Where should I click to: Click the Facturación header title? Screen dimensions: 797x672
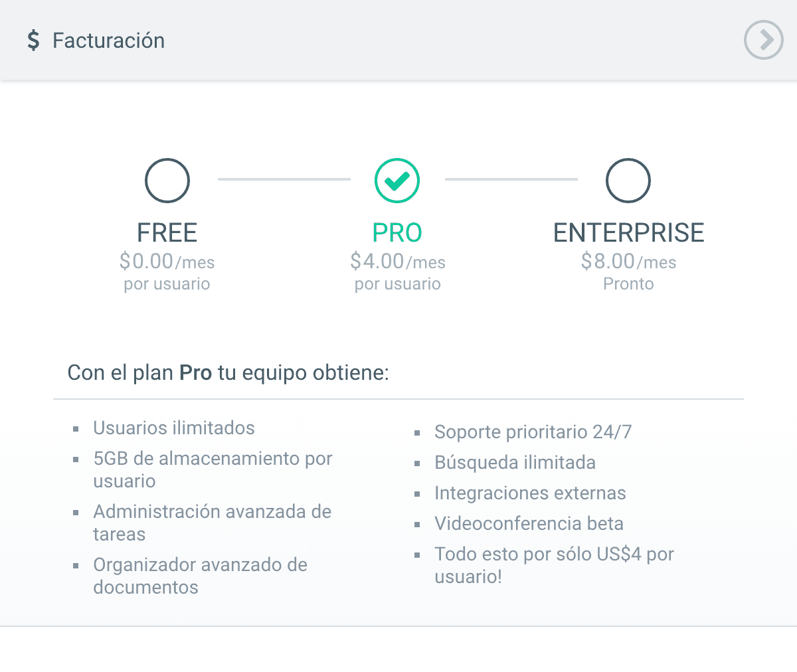(109, 41)
